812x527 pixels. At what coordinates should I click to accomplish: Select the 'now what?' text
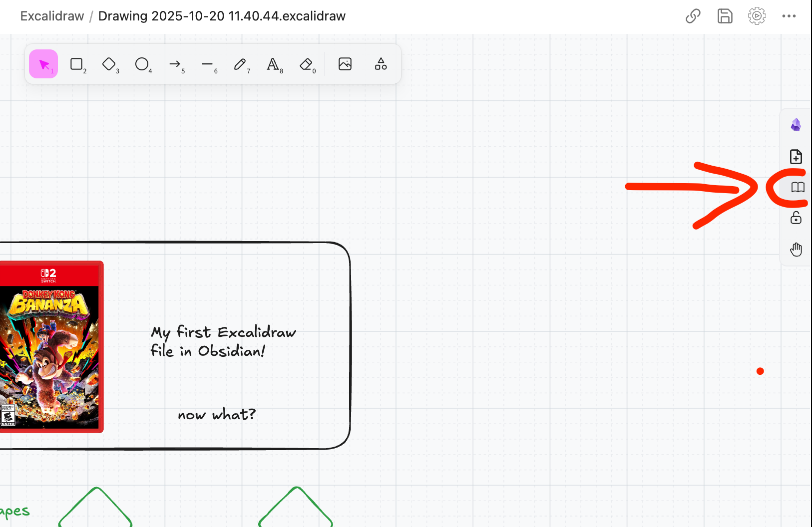217,414
